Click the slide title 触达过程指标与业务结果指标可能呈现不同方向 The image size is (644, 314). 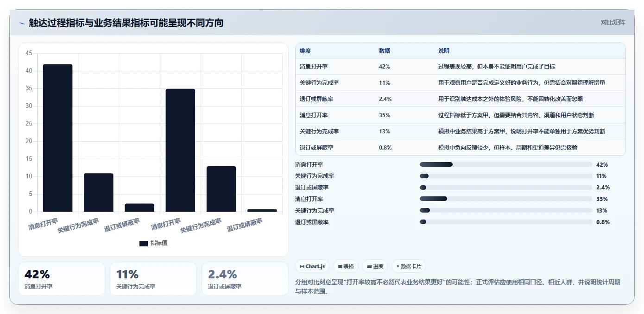126,23
